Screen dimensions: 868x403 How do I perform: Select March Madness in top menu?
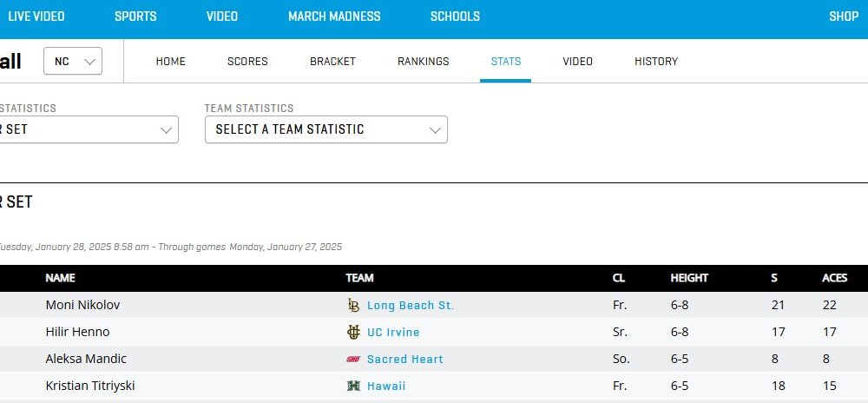tap(334, 17)
